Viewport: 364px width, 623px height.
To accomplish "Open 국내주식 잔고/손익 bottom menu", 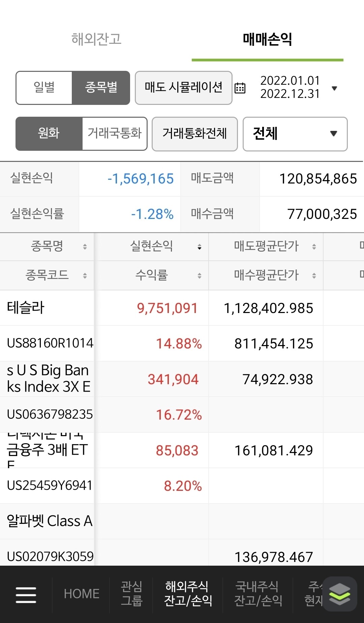I will point(258,594).
